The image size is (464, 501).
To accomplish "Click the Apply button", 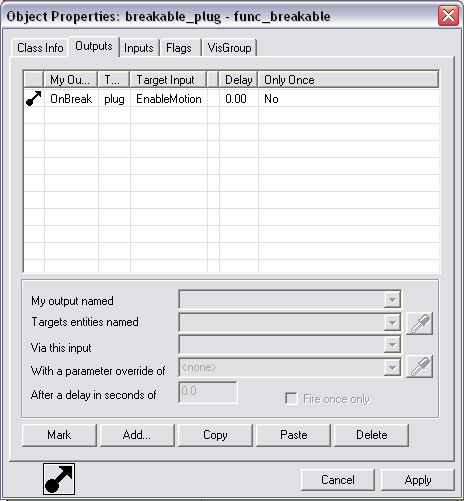I will point(418,480).
